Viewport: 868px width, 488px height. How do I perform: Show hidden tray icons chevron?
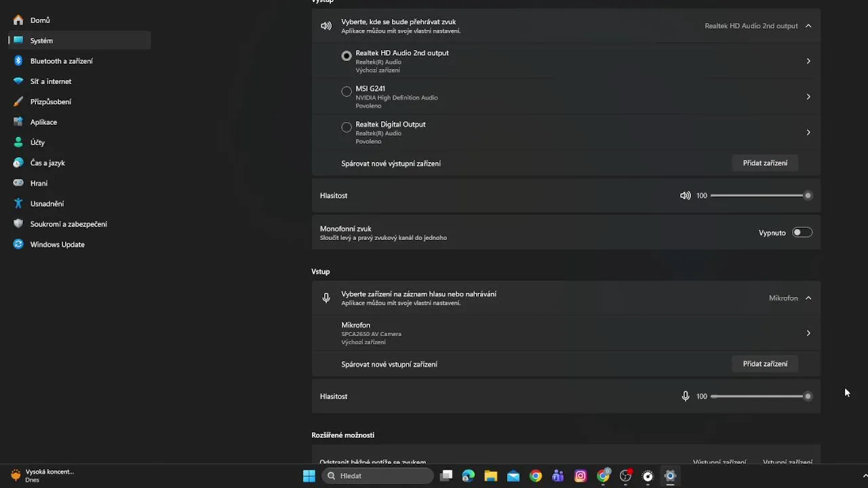click(x=865, y=476)
